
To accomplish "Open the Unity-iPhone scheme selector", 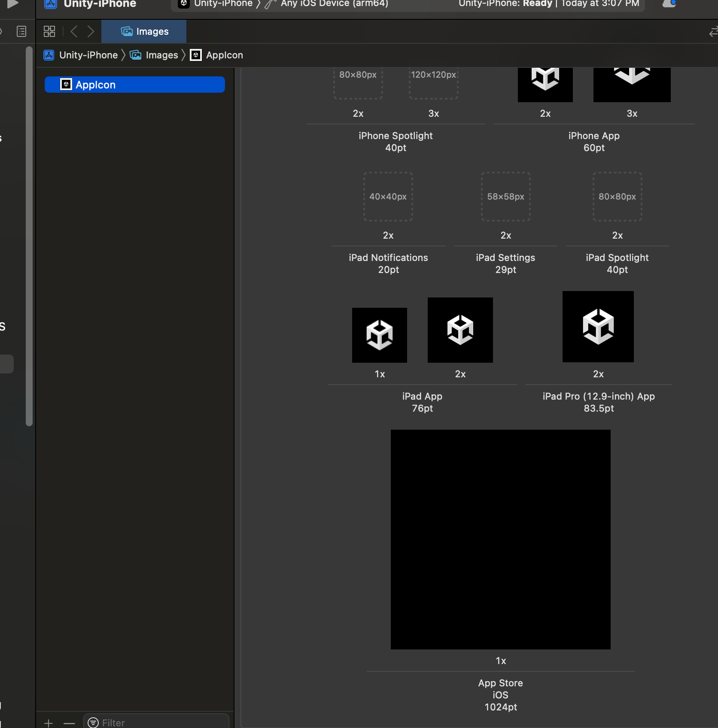I will pos(216,4).
